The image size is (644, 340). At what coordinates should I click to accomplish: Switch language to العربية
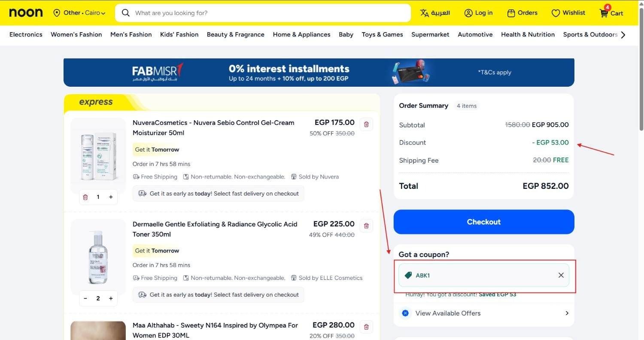(440, 13)
